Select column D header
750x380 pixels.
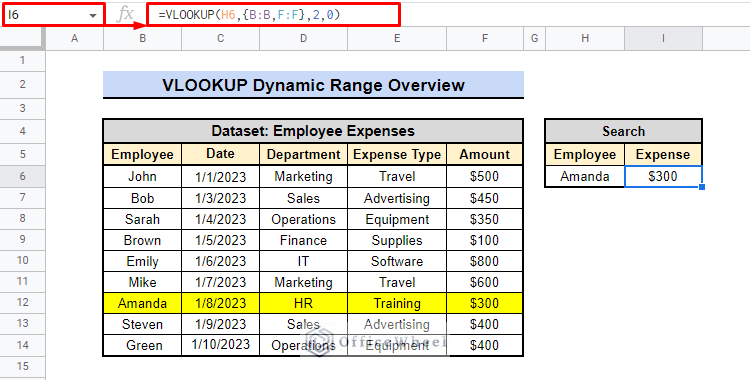click(x=304, y=39)
